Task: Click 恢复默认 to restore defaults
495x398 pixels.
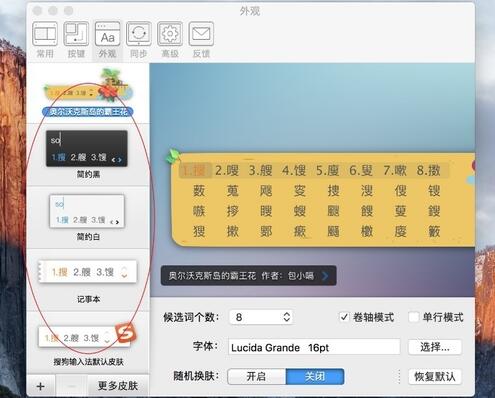Action: (x=435, y=377)
